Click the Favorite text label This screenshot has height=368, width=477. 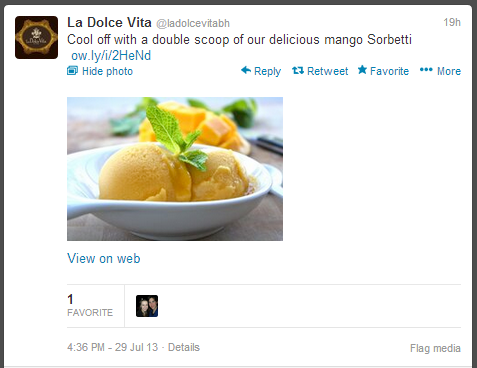pyautogui.click(x=389, y=71)
